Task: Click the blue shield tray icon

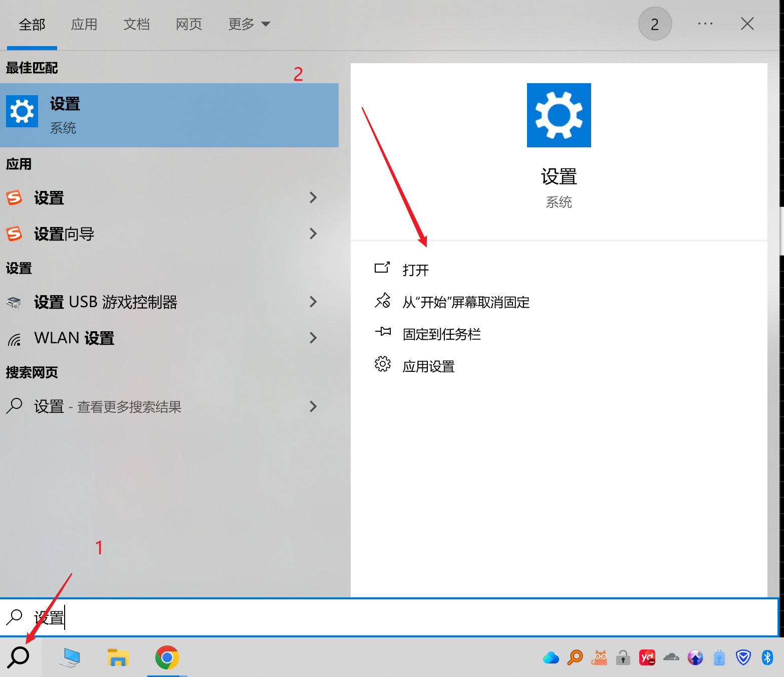Action: tap(743, 657)
